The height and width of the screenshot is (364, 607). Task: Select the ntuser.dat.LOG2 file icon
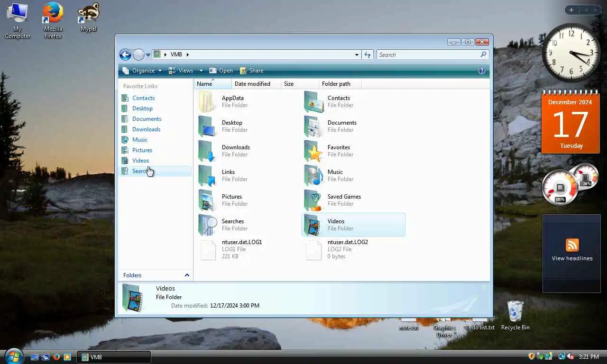pos(314,250)
